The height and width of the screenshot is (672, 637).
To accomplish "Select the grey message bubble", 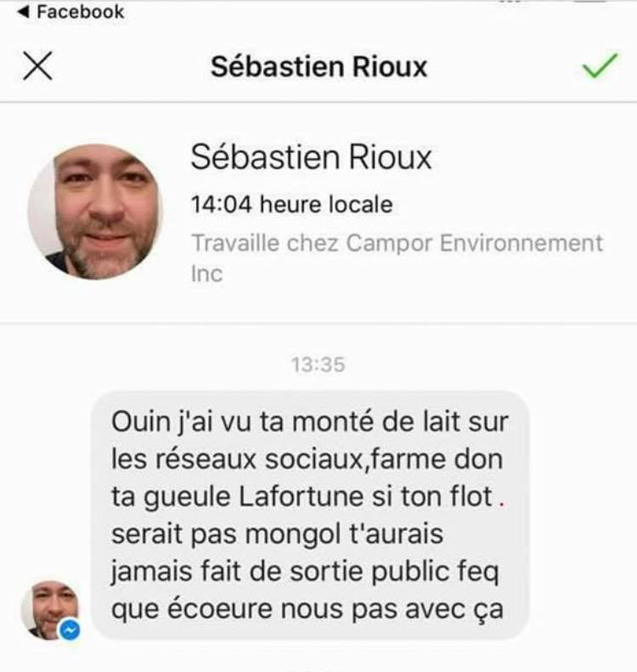I will pyautogui.click(x=310, y=515).
